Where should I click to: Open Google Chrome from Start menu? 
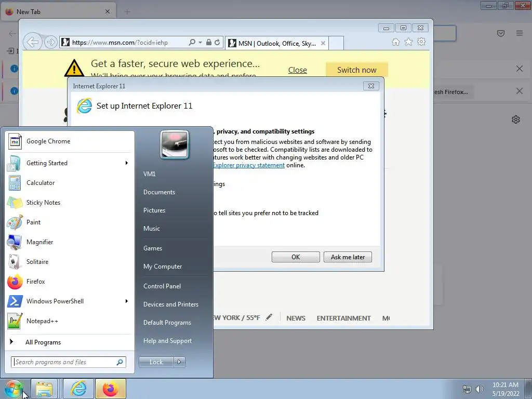pyautogui.click(x=70, y=141)
